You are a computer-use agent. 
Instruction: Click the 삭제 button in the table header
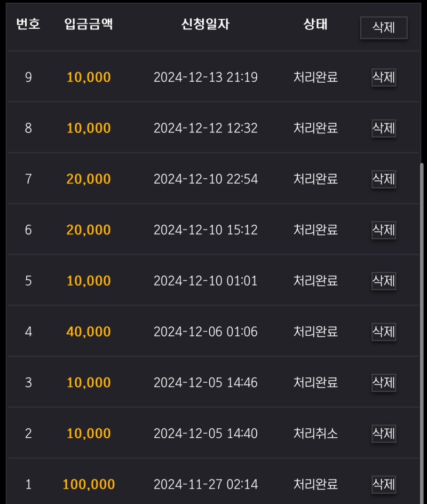pyautogui.click(x=384, y=27)
